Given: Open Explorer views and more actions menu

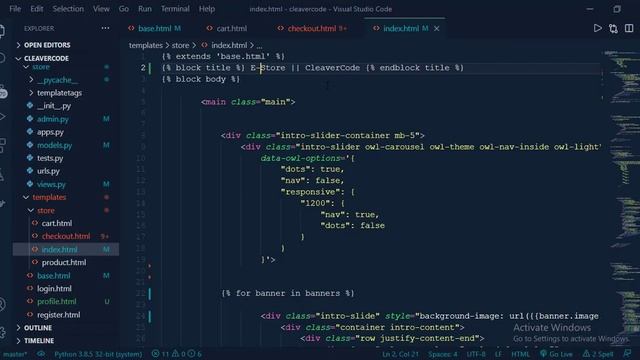Looking at the screenshot, I should point(105,28).
